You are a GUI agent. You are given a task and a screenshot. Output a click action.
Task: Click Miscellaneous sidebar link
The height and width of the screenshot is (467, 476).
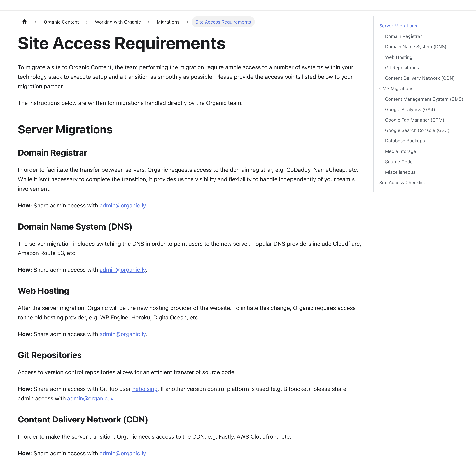[x=400, y=172]
